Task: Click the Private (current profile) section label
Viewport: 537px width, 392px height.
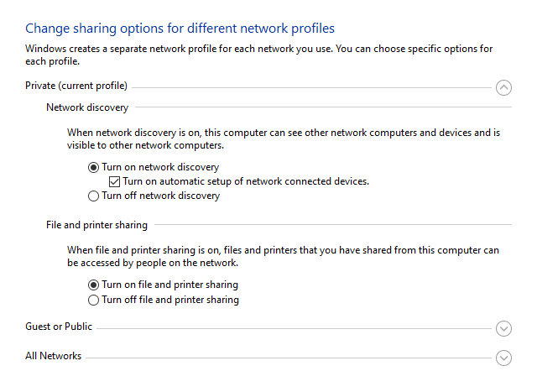Action: click(x=76, y=86)
